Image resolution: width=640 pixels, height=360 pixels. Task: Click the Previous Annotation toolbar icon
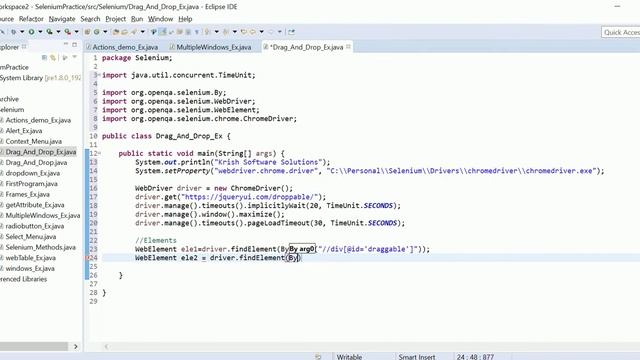coord(225,31)
